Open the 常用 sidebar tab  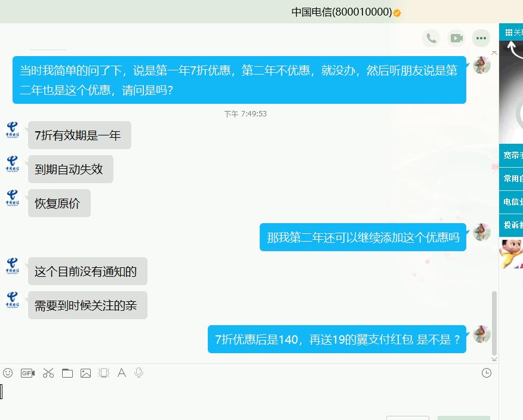[511, 178]
